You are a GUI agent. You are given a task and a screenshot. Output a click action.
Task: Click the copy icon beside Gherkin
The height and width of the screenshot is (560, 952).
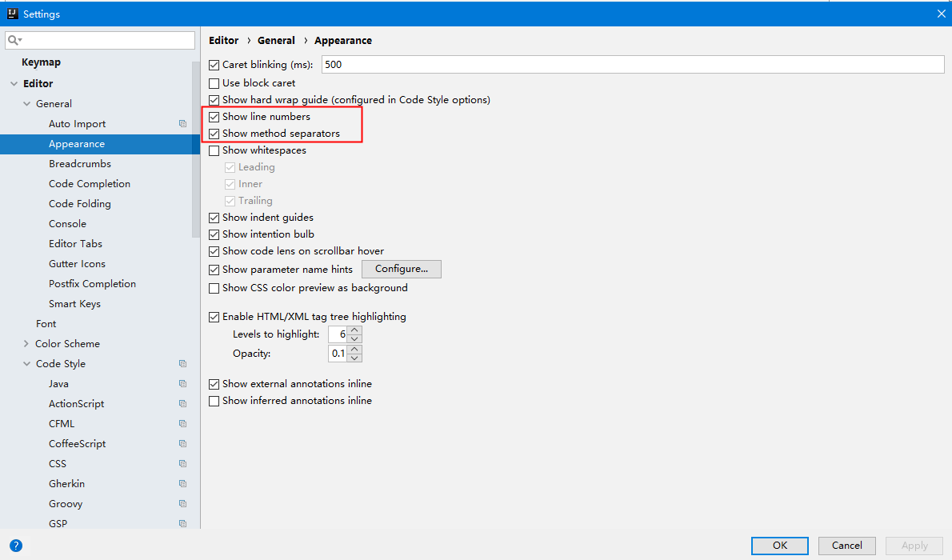182,483
